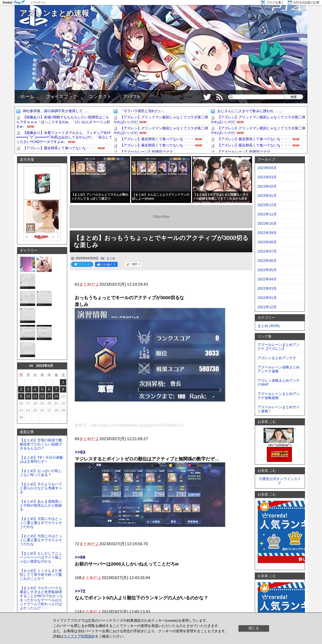This screenshot has height=644, width=322.
Task: Open the 神社参拝後、謎の体調不良 headline
Action: point(56,111)
